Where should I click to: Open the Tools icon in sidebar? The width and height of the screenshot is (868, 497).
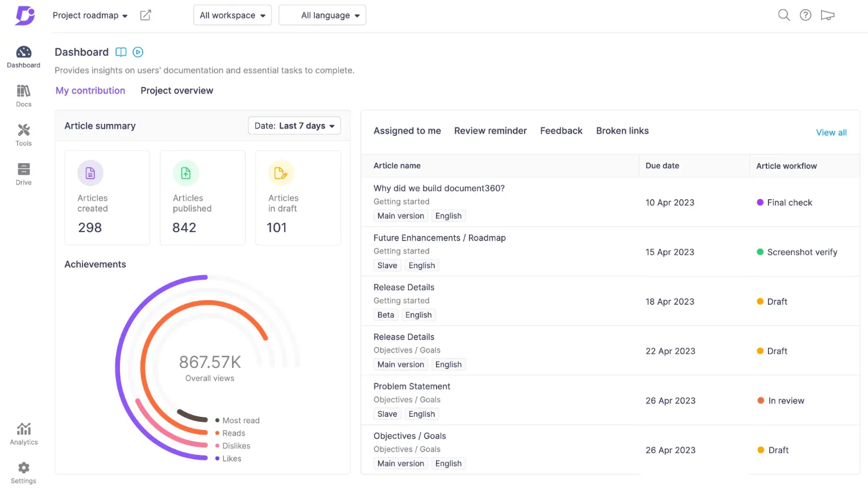(x=23, y=135)
